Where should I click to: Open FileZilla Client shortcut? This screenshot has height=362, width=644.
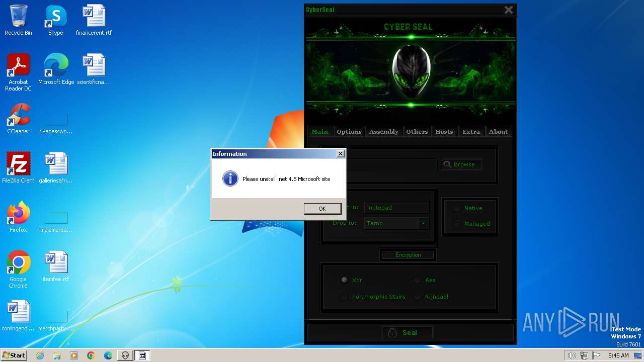(x=18, y=167)
